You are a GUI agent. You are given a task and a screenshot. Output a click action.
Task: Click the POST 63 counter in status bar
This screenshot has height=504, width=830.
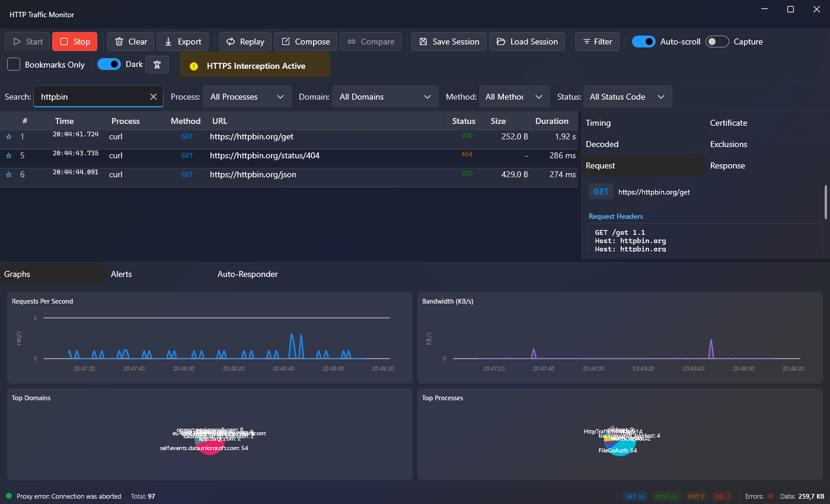coord(666,496)
